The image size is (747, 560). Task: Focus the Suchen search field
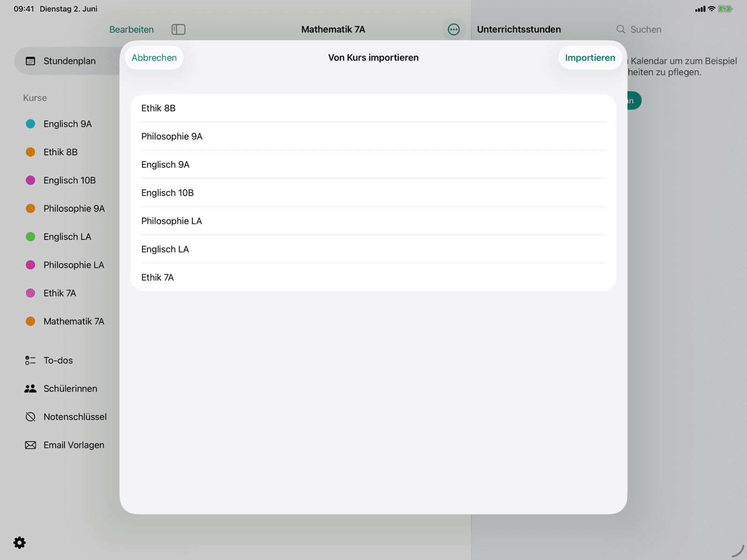646,29
